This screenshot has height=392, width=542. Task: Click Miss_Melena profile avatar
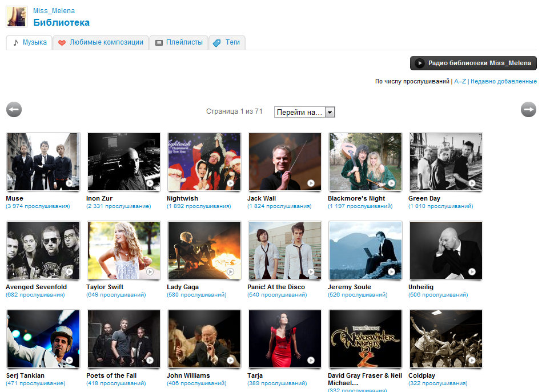[x=17, y=17]
